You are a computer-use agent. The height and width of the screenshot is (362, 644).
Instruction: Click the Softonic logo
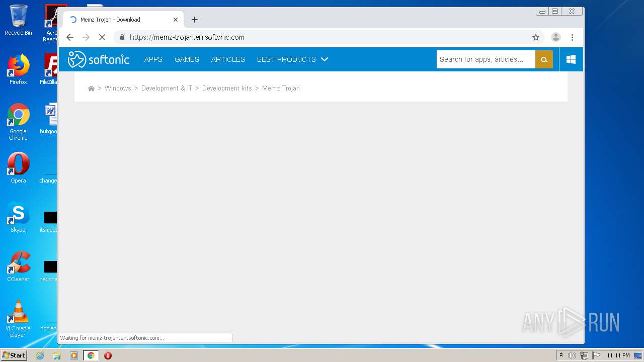(99, 59)
